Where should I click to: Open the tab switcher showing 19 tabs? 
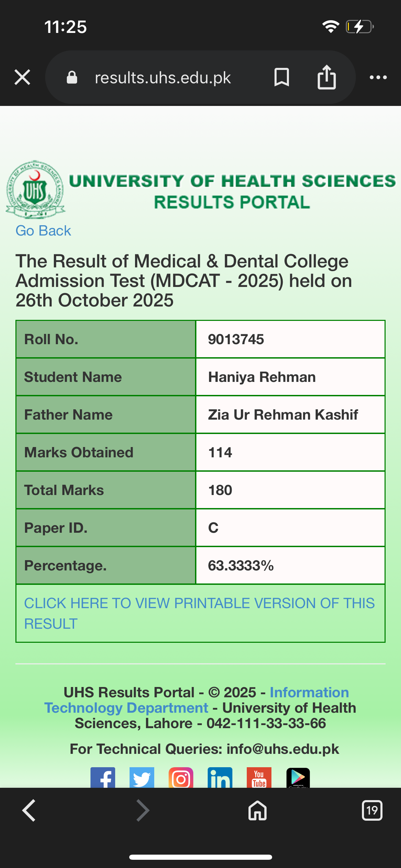pyautogui.click(x=372, y=810)
